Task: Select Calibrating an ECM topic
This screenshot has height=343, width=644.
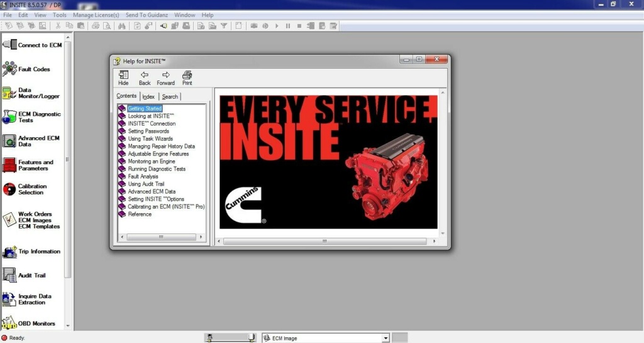Action: click(166, 206)
